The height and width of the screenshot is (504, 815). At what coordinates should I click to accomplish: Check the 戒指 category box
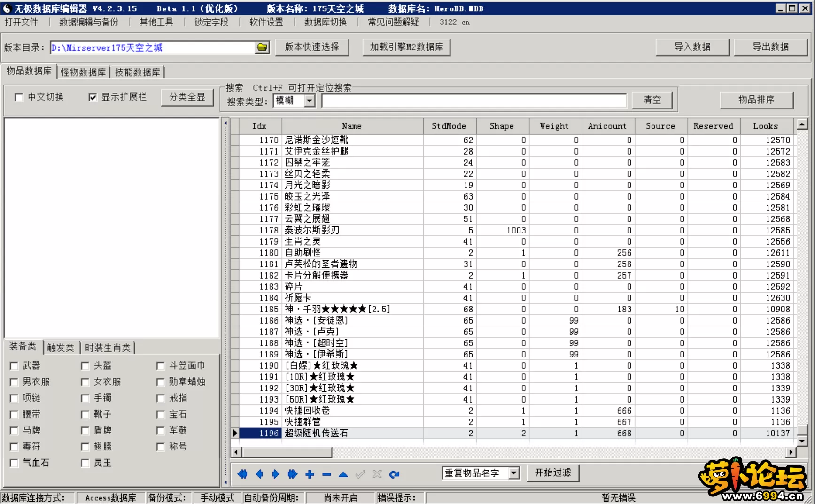click(x=161, y=398)
